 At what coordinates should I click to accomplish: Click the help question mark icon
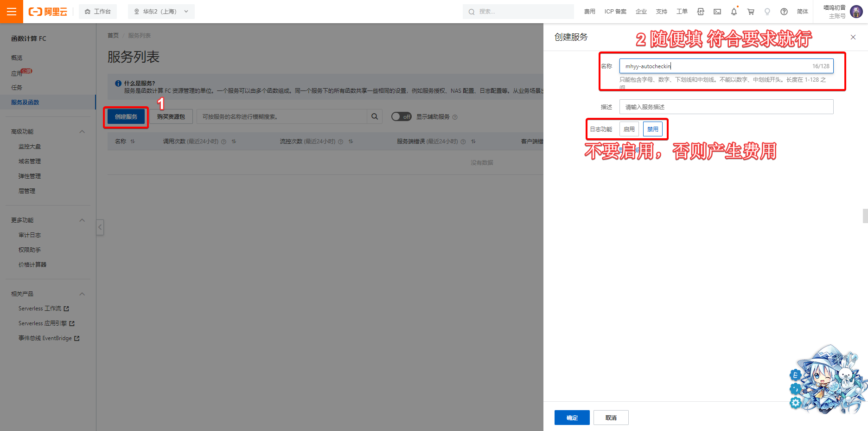(784, 12)
